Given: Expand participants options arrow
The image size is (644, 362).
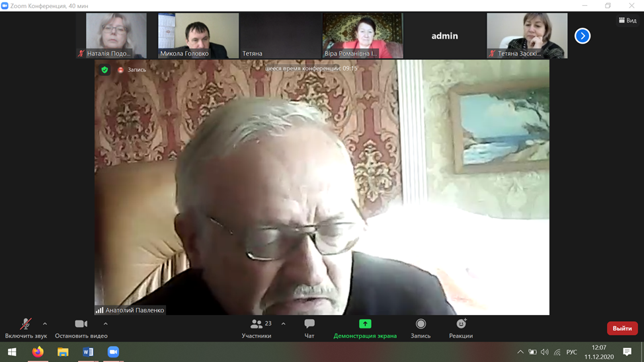Looking at the screenshot, I should 284,324.
